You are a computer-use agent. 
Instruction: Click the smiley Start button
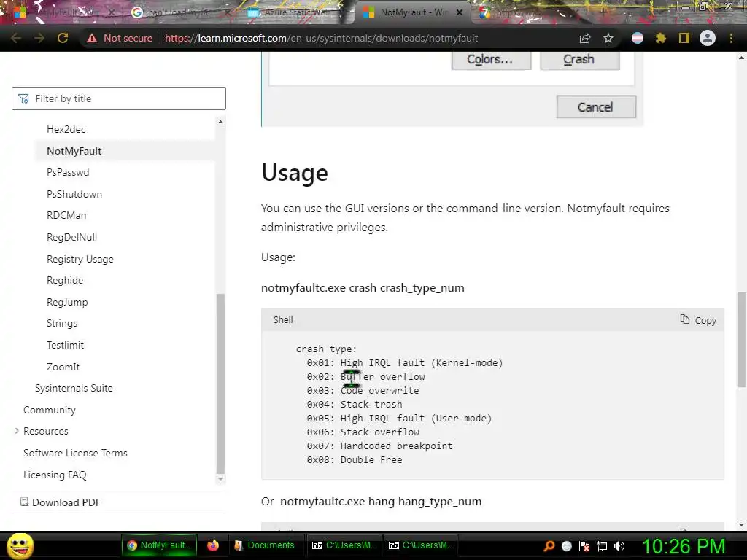click(x=20, y=545)
